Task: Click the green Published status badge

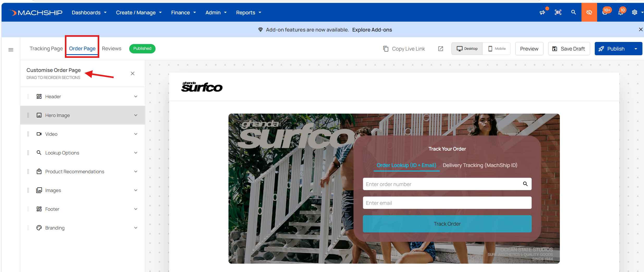Action: [x=142, y=48]
